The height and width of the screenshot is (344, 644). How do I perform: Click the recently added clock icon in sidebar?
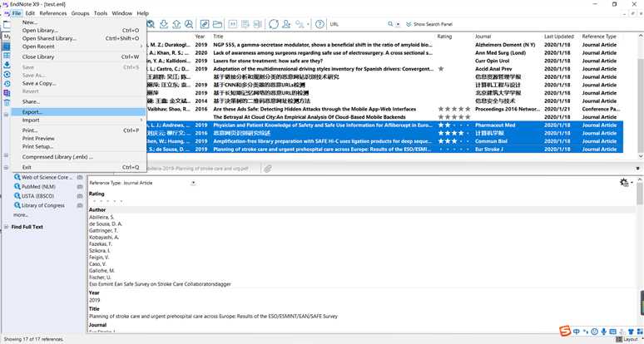coord(7,84)
